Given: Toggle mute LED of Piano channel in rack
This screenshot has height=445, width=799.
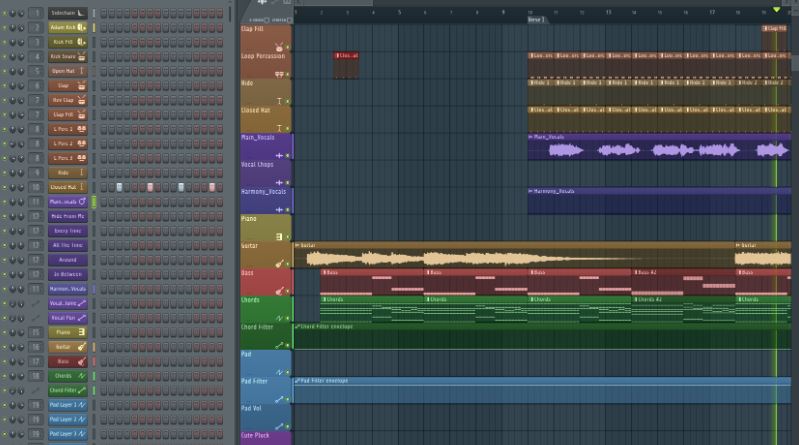Looking at the screenshot, I should tap(5, 332).
